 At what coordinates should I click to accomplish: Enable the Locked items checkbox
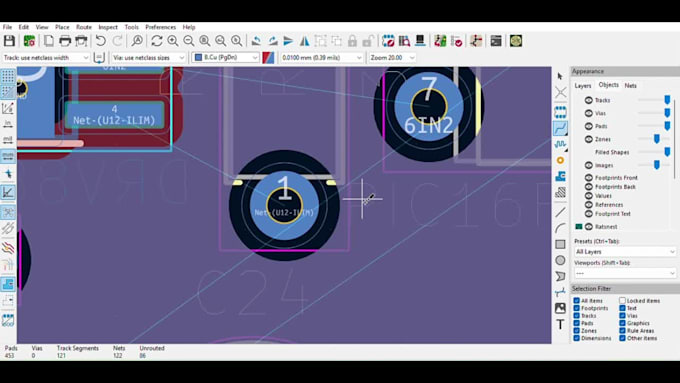click(x=622, y=301)
